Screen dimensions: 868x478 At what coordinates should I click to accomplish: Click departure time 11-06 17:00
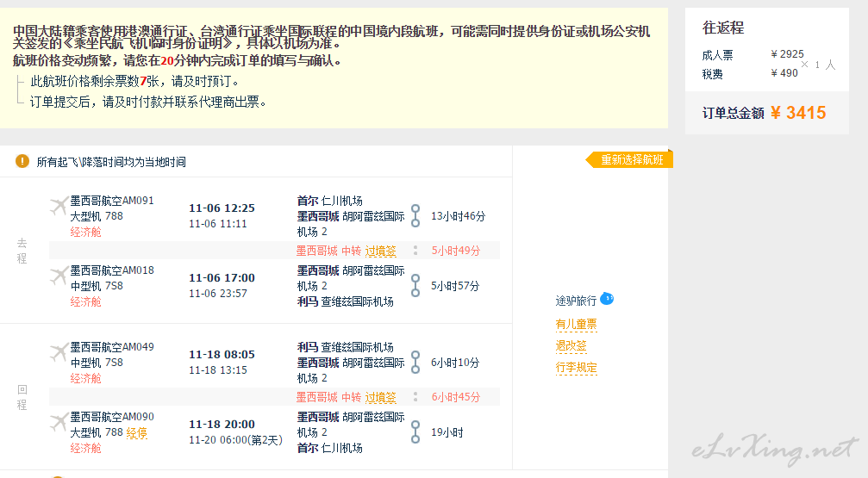222,277
